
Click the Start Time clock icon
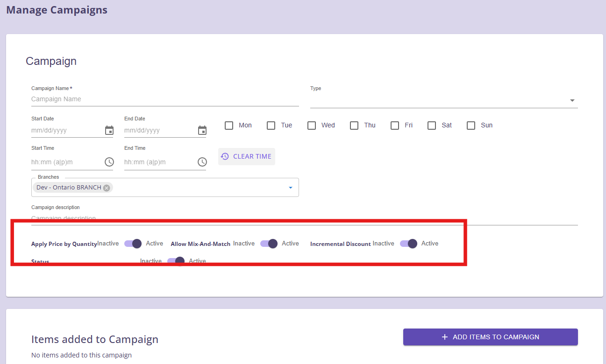(x=109, y=162)
